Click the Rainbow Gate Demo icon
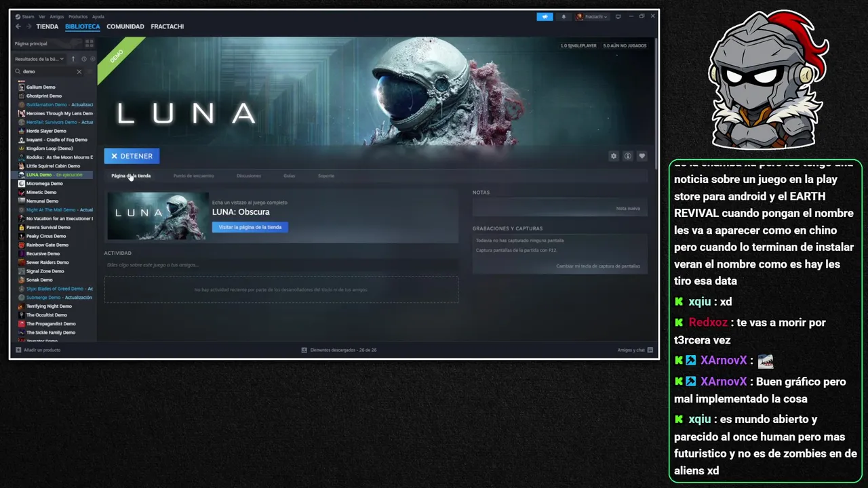Image resolution: width=868 pixels, height=488 pixels. point(22,245)
